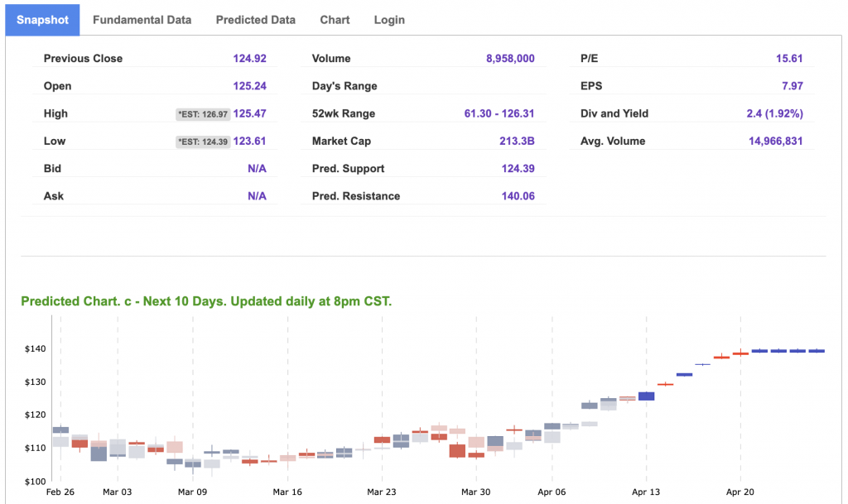
Task: Click the 52wk Range value 61.30 - 126.31
Action: 498,113
